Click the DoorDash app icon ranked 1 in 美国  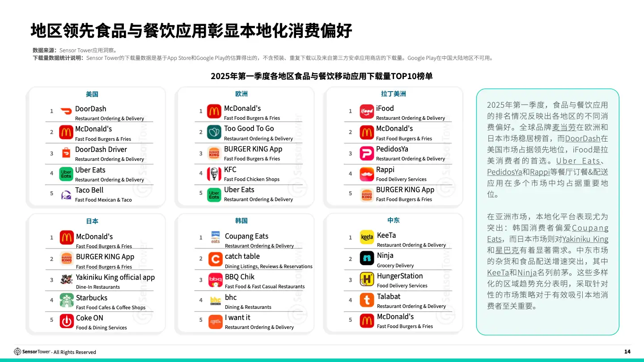pos(66,112)
